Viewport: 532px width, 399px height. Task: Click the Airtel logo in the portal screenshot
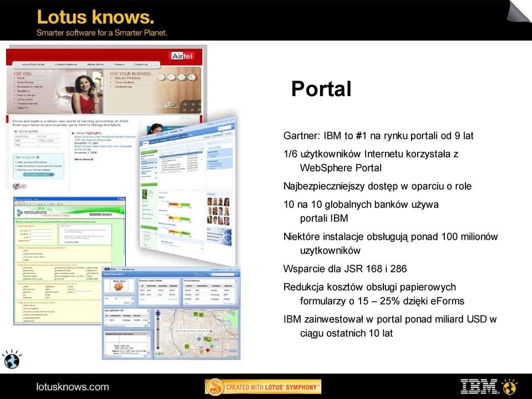pos(182,56)
